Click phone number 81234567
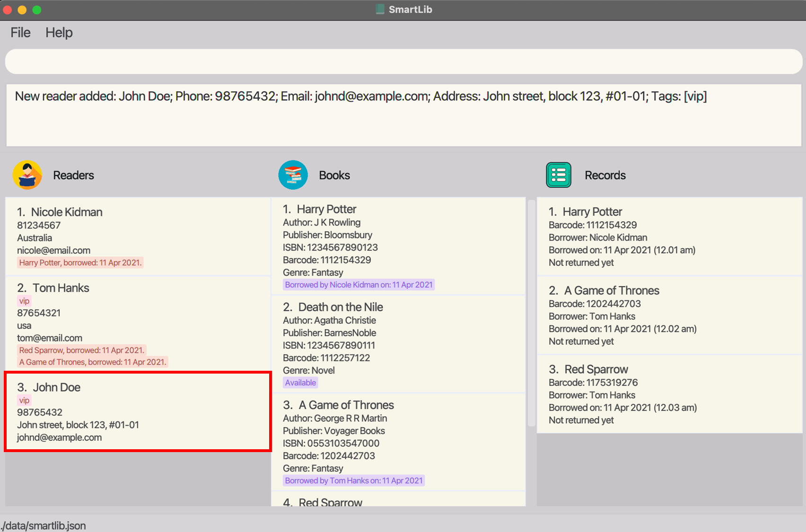This screenshot has width=806, height=532. [39, 226]
